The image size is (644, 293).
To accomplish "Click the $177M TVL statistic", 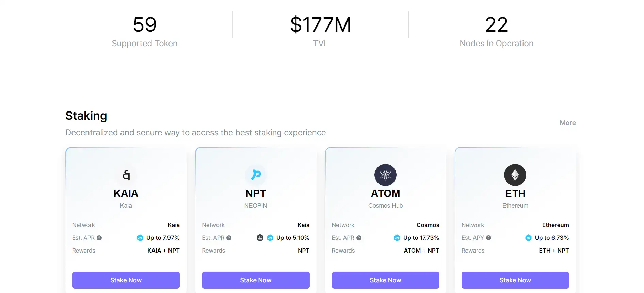I will click(x=320, y=25).
